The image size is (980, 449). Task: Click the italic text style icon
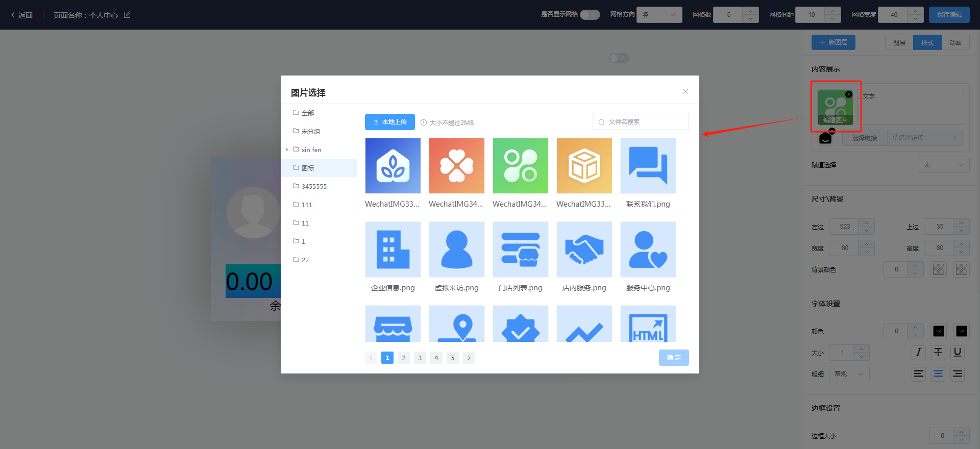[918, 352]
